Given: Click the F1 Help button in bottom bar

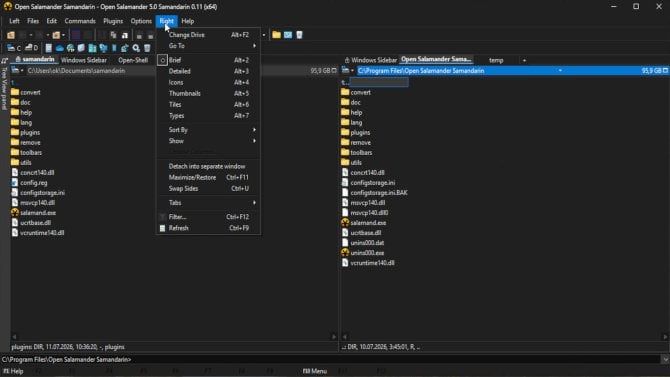Looking at the screenshot, I should pos(14,371).
